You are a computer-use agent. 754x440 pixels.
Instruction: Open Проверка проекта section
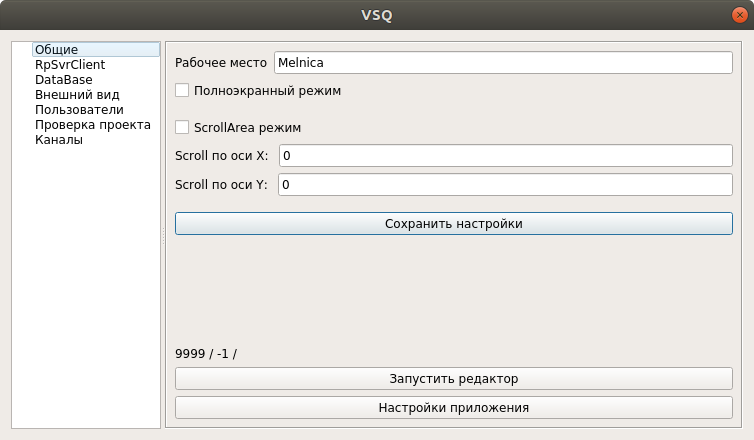pyautogui.click(x=93, y=125)
